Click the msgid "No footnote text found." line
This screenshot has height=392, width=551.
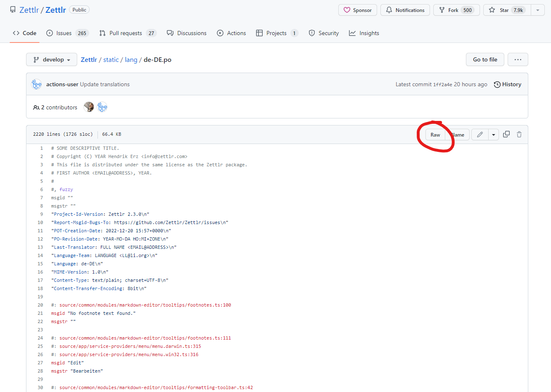(x=93, y=313)
